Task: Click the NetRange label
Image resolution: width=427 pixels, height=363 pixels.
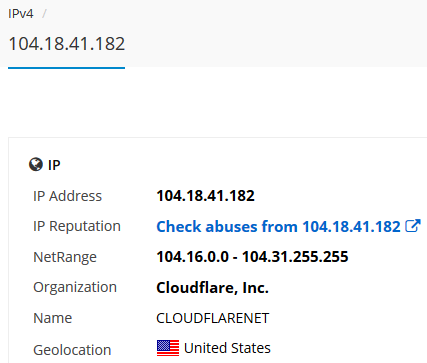Action: (65, 257)
